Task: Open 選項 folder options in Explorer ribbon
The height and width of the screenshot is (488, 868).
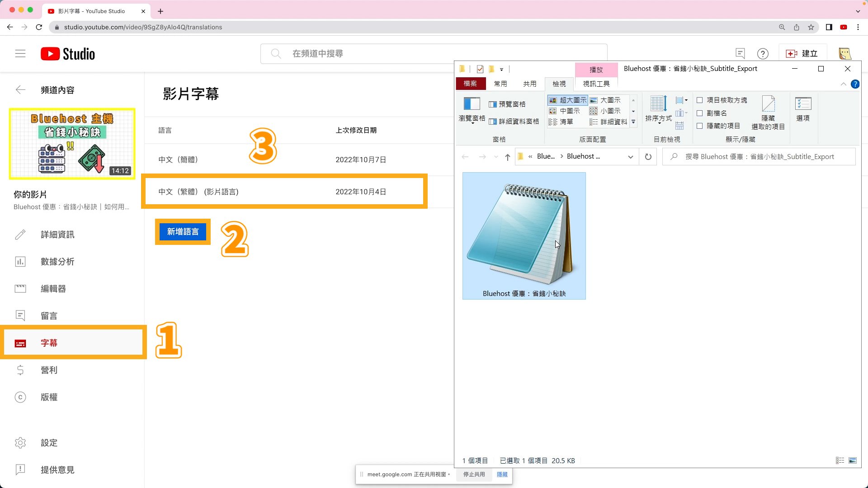Action: point(803,109)
